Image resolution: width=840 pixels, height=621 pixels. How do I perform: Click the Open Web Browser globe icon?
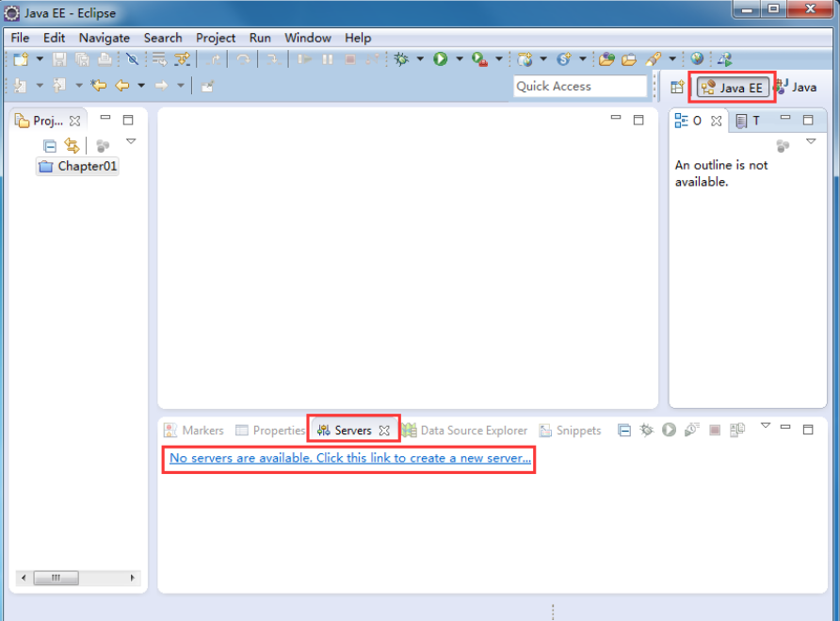click(x=697, y=58)
